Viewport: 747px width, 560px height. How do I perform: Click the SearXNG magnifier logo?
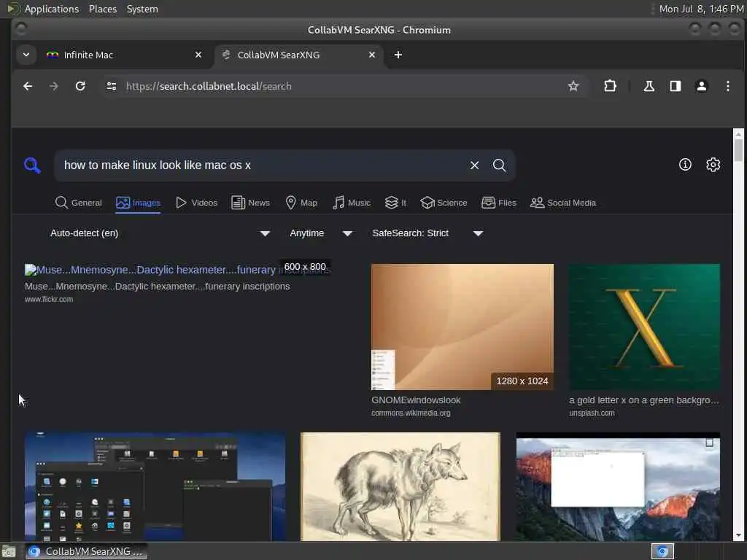pos(32,166)
